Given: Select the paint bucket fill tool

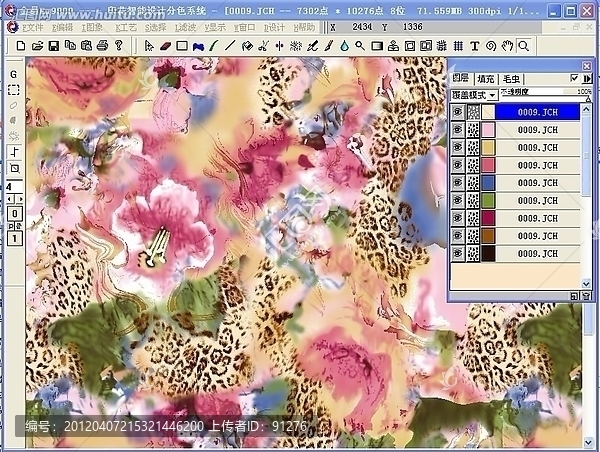Looking at the screenshot, I should (247, 46).
